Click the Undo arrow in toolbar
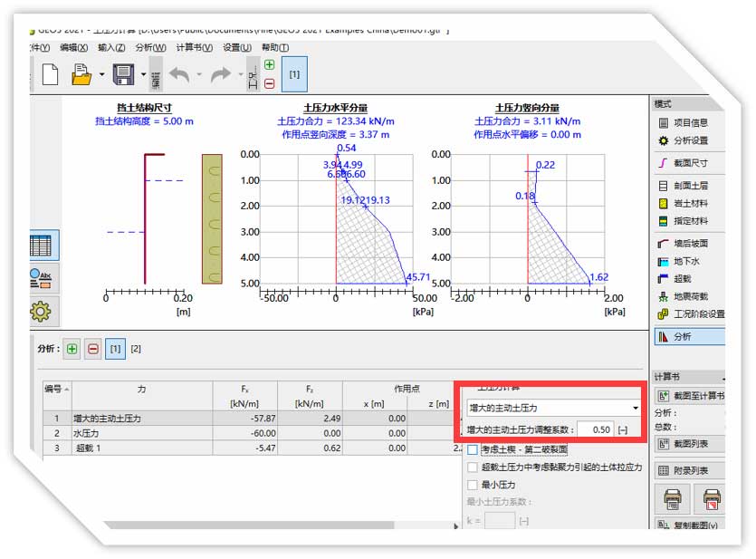The image size is (756, 559). click(179, 75)
